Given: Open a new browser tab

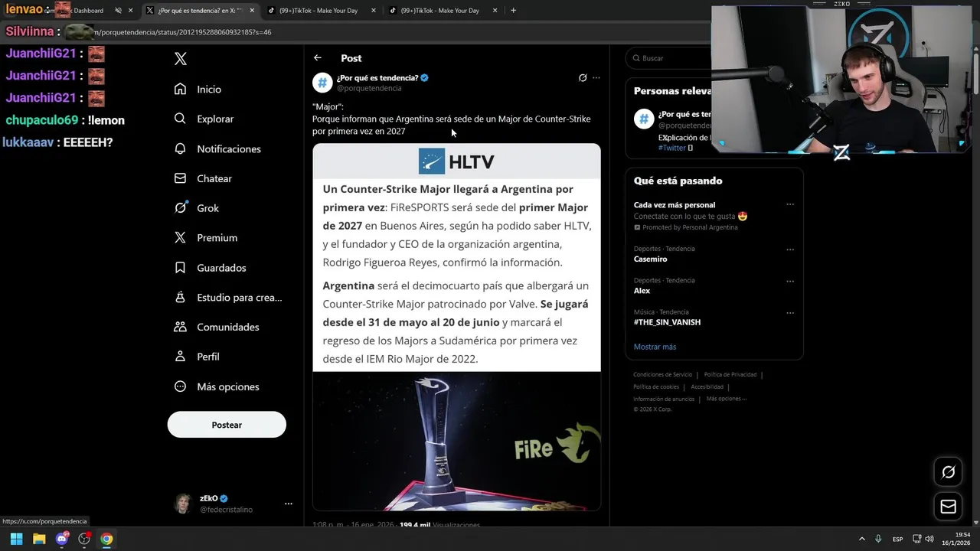Looking at the screenshot, I should point(513,11).
